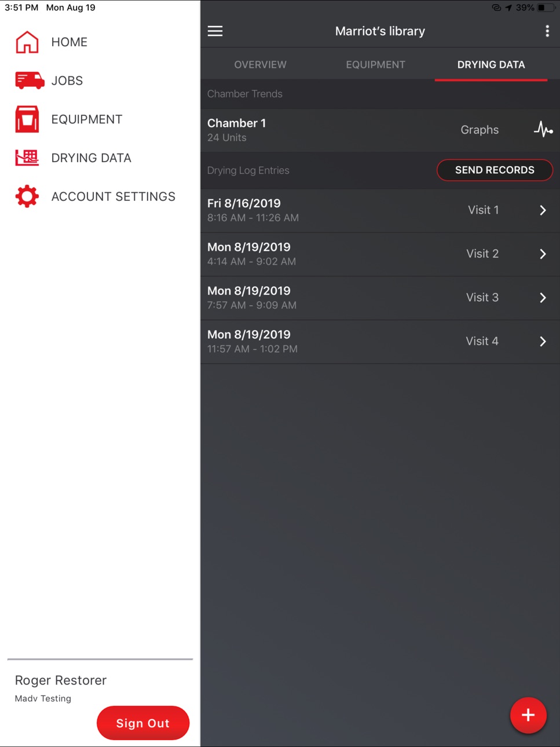This screenshot has width=560, height=747.
Task: Check the battery status indicator
Action: click(546, 8)
